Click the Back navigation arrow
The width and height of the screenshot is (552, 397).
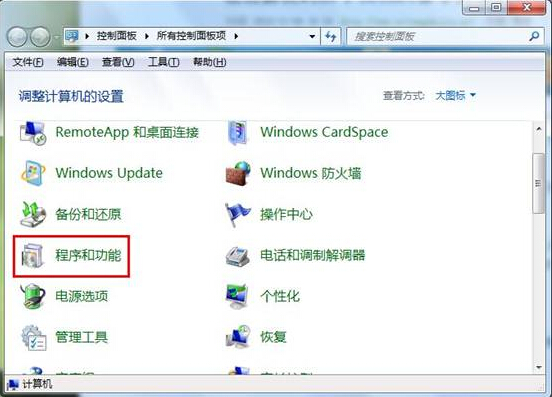17,37
